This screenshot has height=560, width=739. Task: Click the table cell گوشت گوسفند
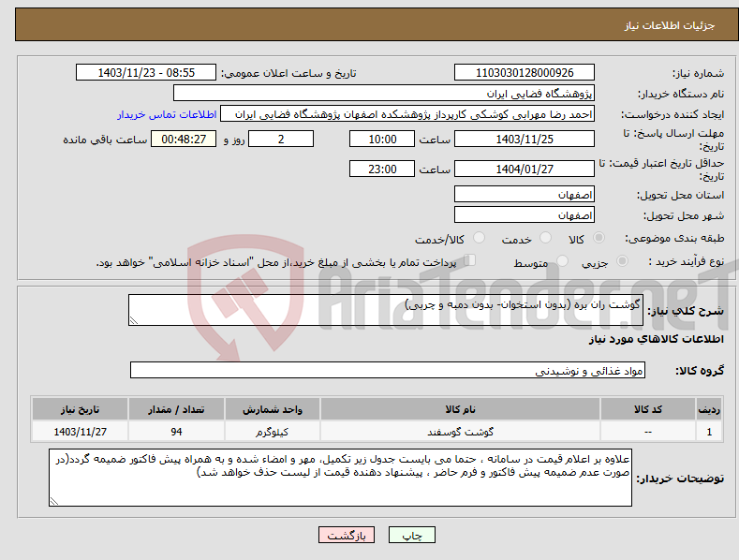pyautogui.click(x=460, y=432)
